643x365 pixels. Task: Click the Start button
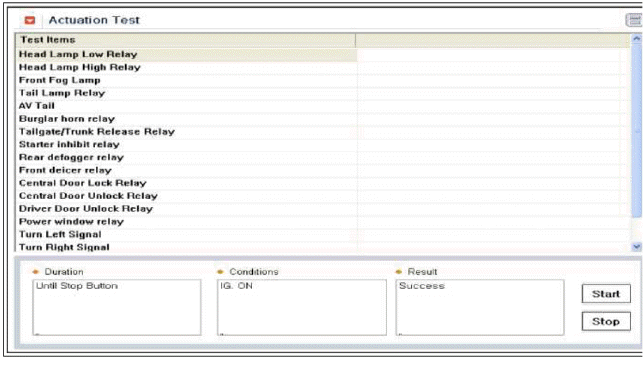click(606, 294)
